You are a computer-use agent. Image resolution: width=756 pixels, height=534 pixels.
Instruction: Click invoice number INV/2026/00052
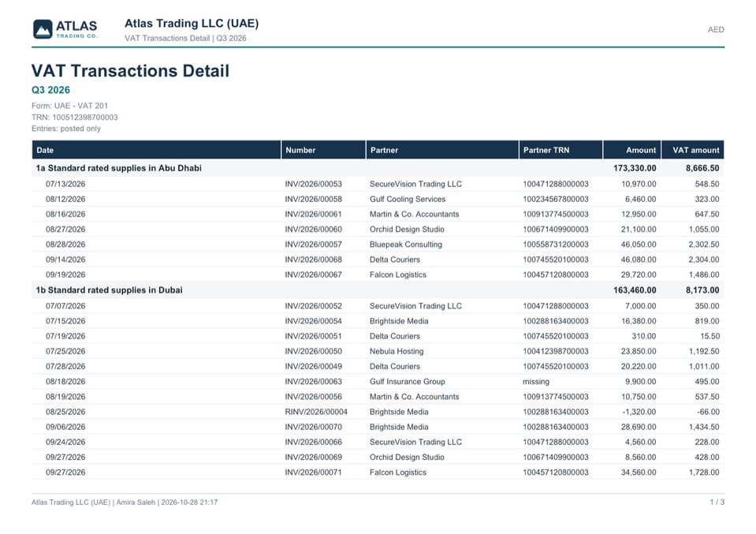pos(314,306)
